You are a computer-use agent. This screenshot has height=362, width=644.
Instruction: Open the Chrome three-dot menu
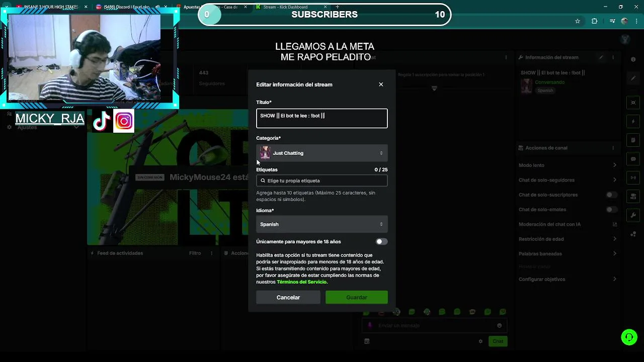pos(636,21)
